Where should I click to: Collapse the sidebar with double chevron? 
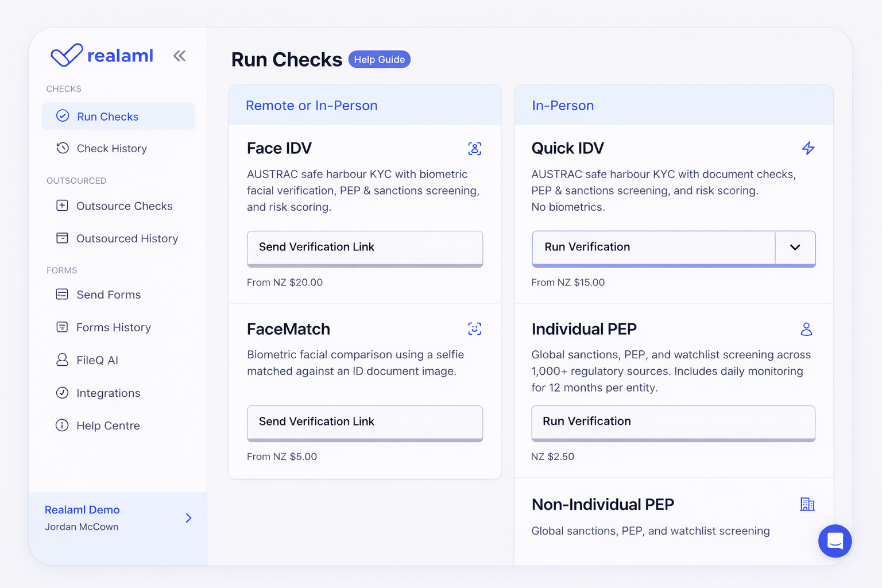(x=179, y=56)
